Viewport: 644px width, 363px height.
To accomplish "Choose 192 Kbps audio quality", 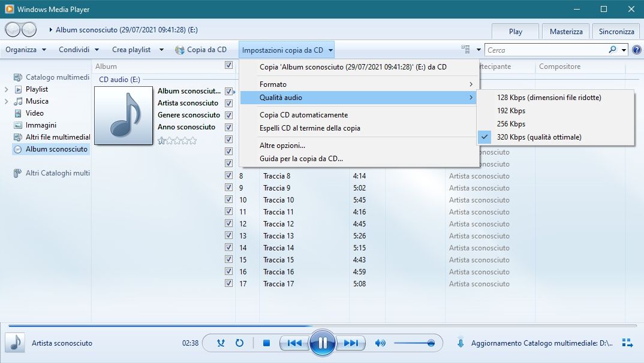I will point(556,111).
